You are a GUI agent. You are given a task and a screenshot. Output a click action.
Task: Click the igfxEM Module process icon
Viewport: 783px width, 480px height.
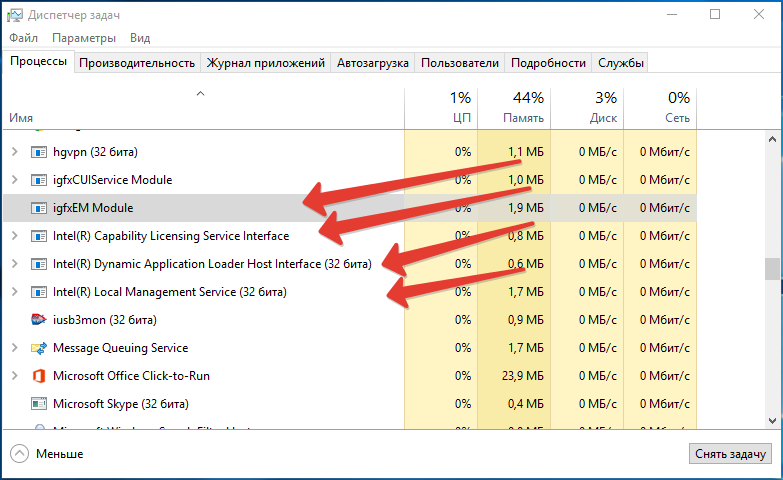tap(38, 208)
